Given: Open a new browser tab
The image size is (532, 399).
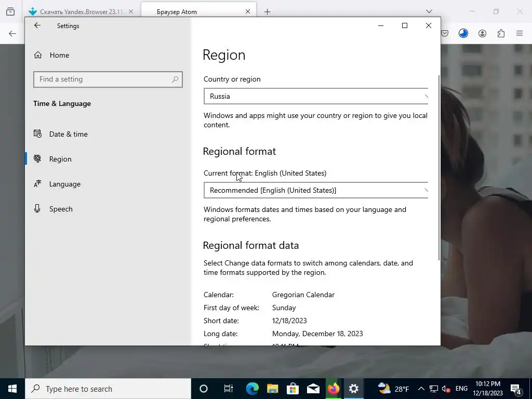Looking at the screenshot, I should click(x=268, y=12).
